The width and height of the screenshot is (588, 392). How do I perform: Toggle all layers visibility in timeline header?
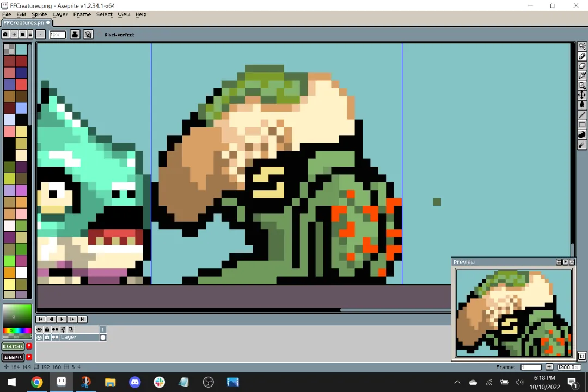point(39,329)
